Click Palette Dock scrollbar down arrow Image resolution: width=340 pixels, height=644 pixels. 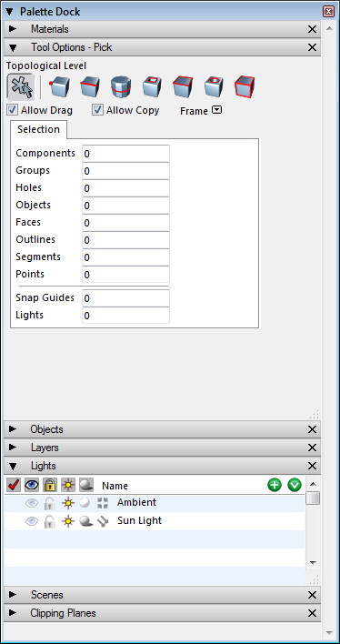click(328, 632)
